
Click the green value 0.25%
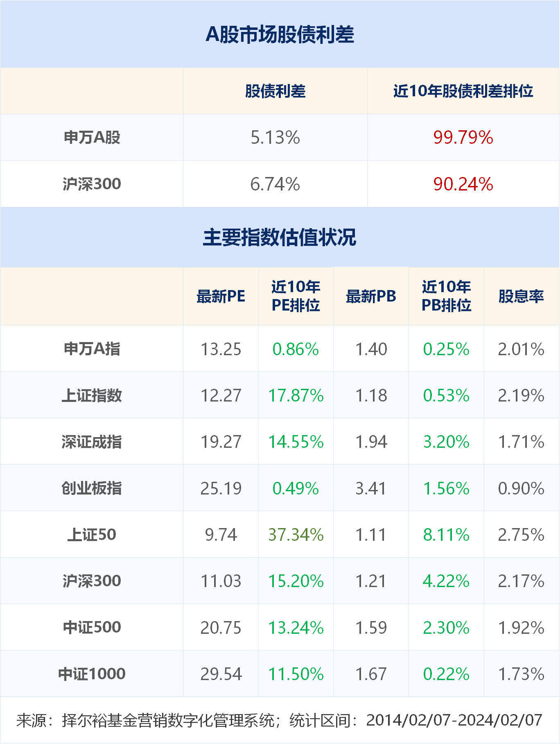447,349
